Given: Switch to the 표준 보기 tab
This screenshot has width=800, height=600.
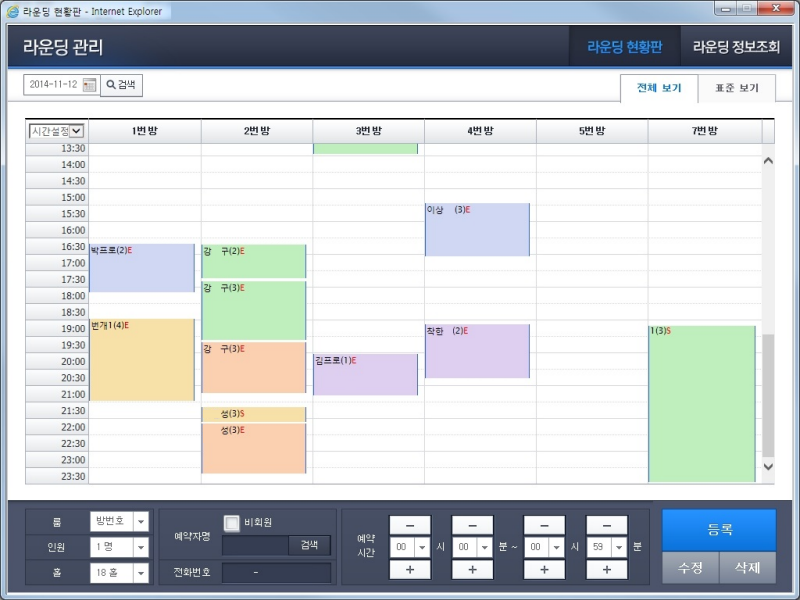Looking at the screenshot, I should (737, 88).
